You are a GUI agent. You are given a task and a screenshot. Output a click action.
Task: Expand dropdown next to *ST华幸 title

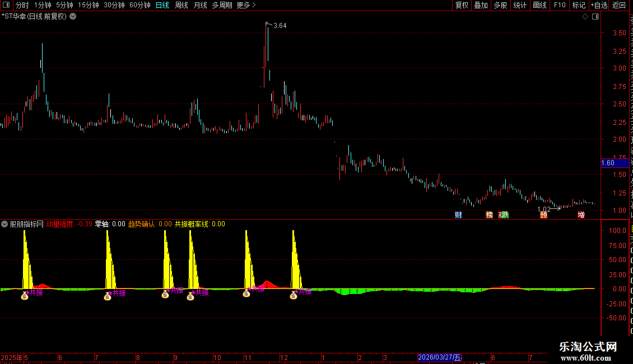73,17
